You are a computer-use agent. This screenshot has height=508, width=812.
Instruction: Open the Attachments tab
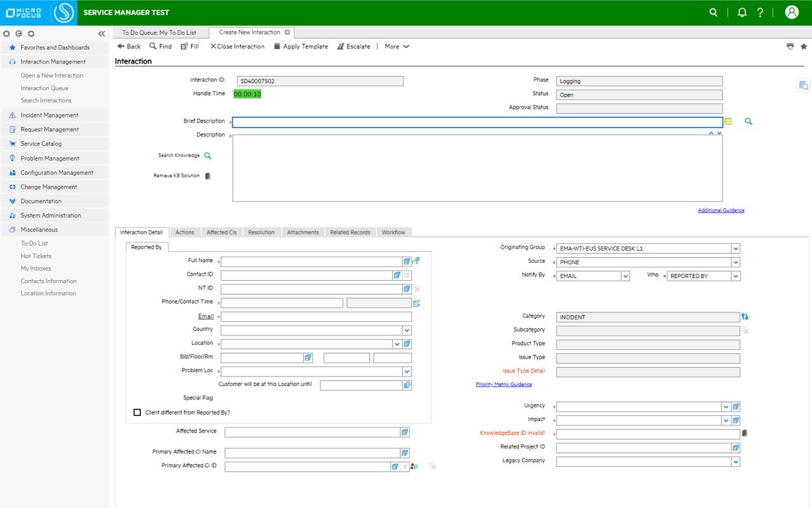point(303,232)
